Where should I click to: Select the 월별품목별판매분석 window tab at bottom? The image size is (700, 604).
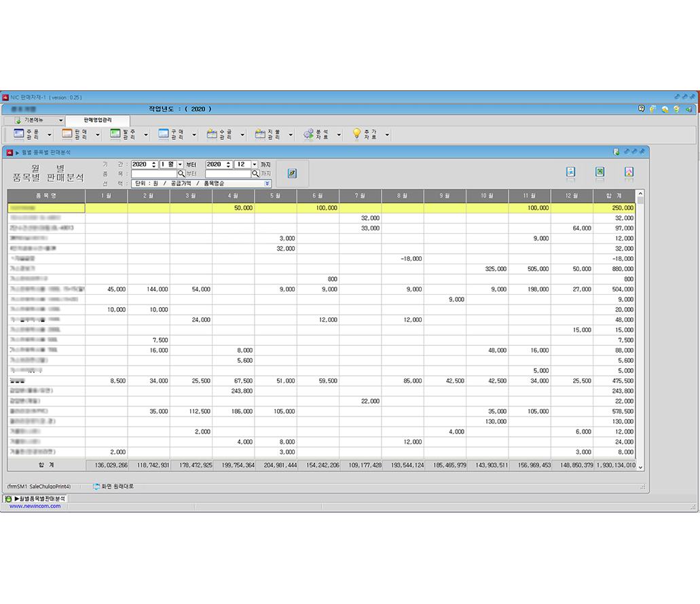point(39,498)
